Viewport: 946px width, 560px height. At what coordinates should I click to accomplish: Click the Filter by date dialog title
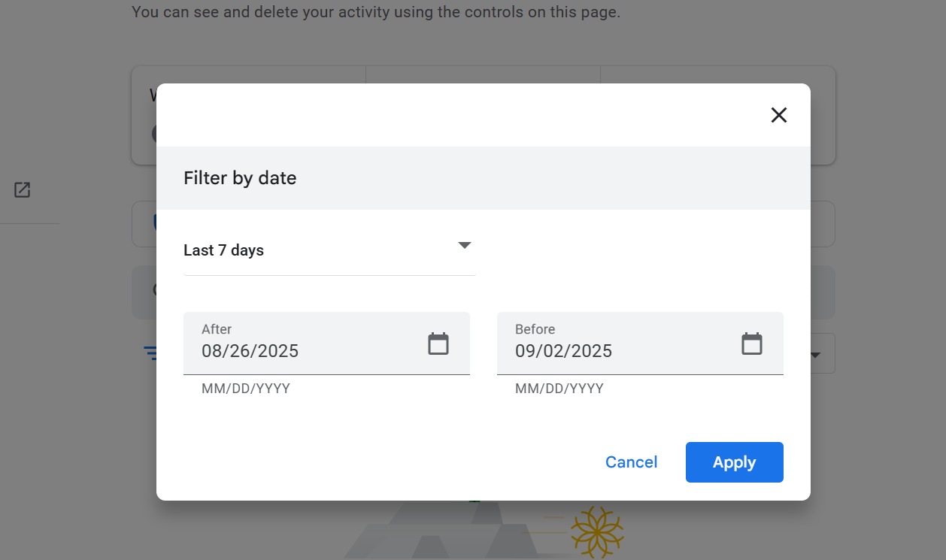pos(240,178)
